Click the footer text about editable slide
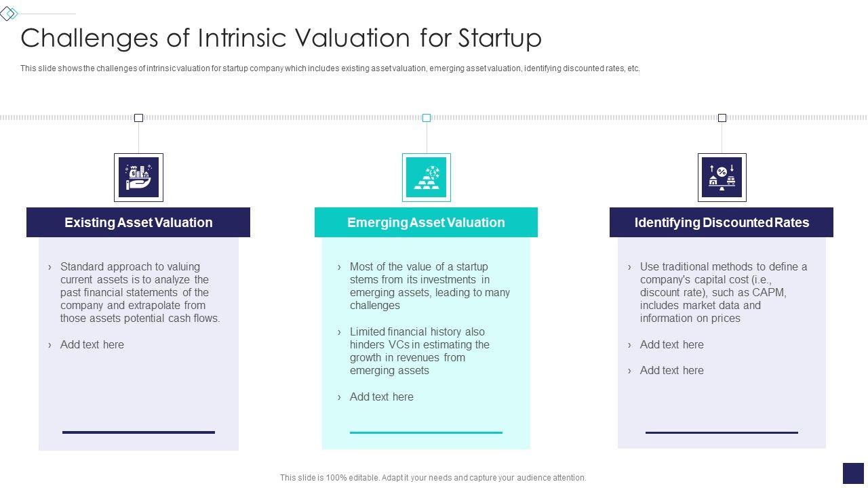Screen dimensions: 868x488 (x=433, y=478)
